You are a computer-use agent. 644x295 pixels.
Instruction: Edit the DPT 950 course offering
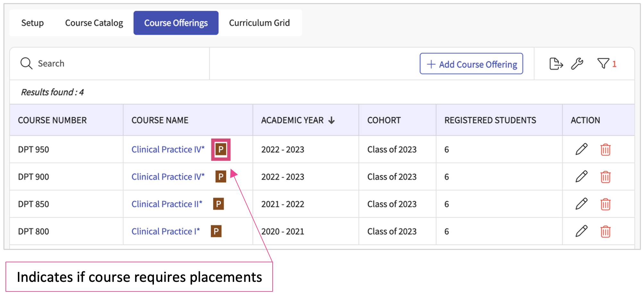tap(581, 149)
